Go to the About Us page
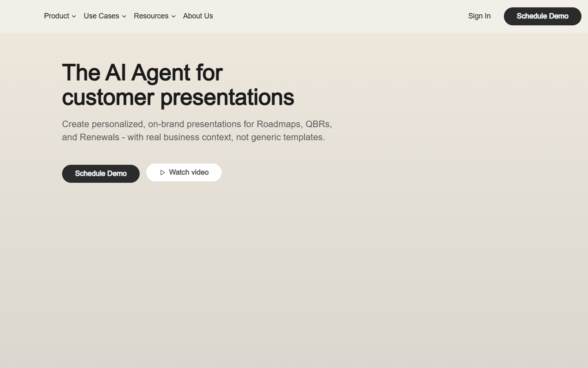 point(198,16)
